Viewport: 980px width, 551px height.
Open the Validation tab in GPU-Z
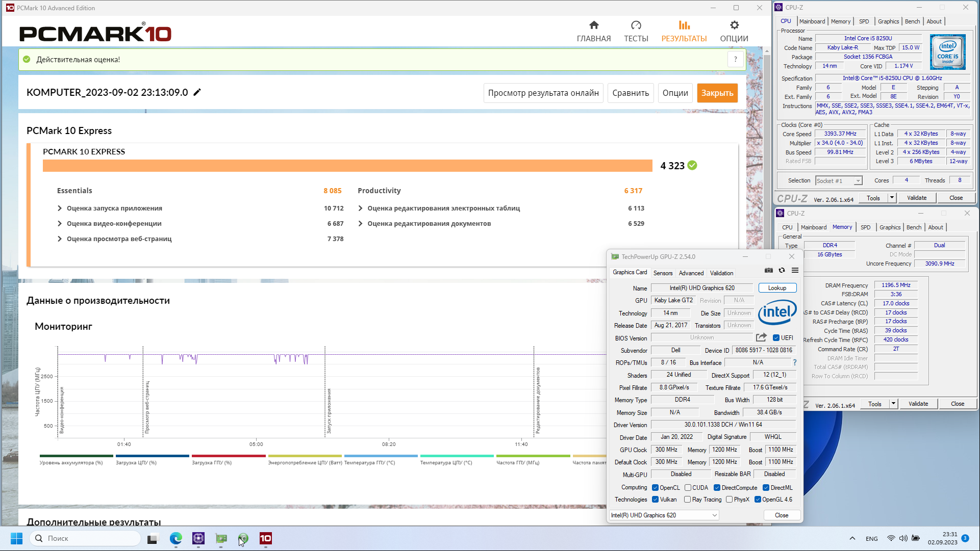pos(721,273)
